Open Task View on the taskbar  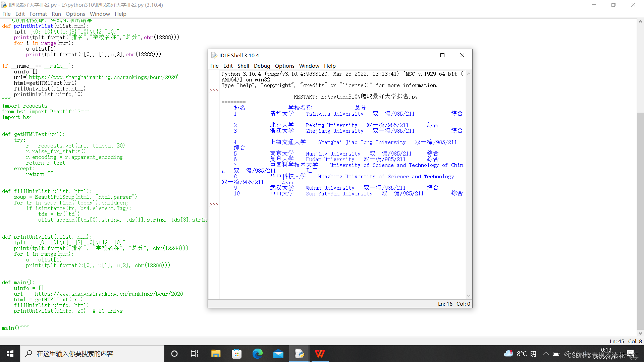tap(195, 354)
